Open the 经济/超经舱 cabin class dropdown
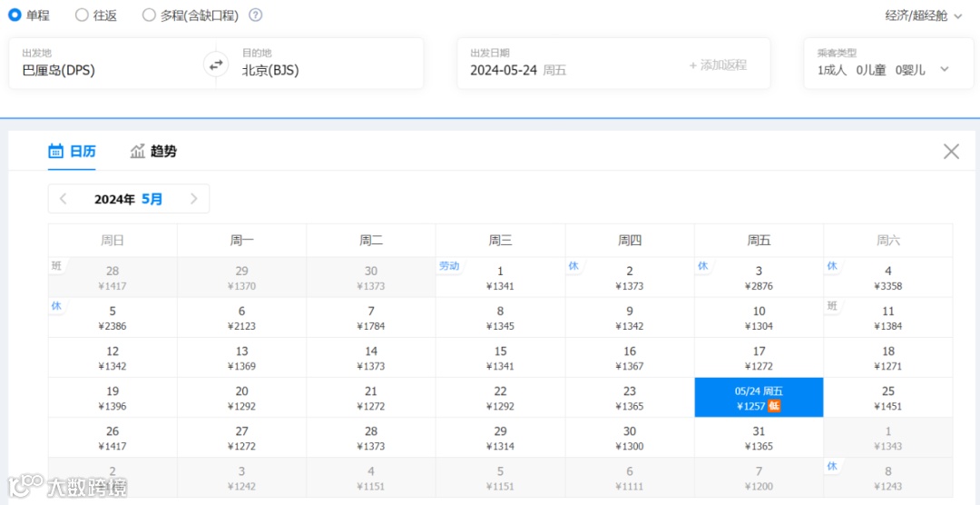Viewport: 980px width, 505px height. (924, 16)
